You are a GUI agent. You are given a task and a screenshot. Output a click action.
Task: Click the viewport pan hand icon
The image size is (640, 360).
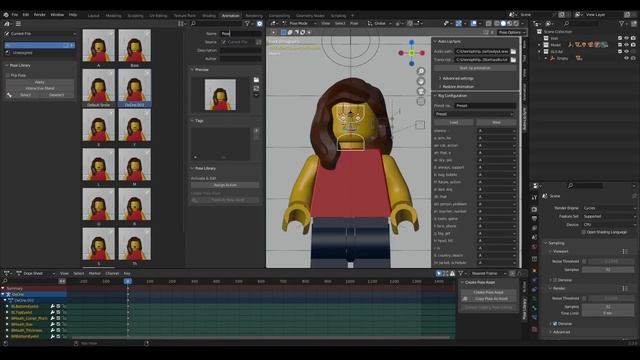(421, 81)
